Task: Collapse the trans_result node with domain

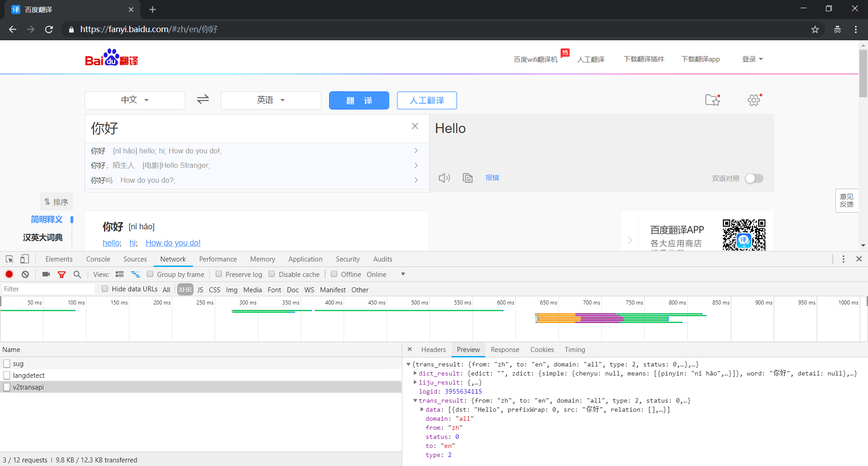Action: tap(415, 400)
